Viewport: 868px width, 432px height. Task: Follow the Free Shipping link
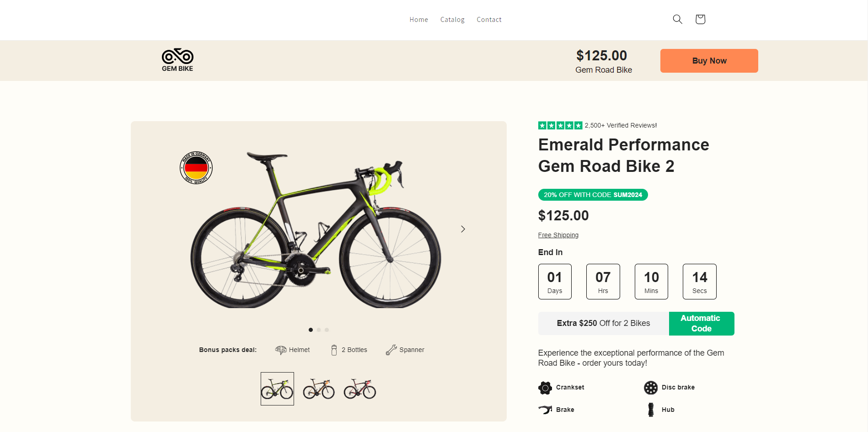[x=558, y=235]
